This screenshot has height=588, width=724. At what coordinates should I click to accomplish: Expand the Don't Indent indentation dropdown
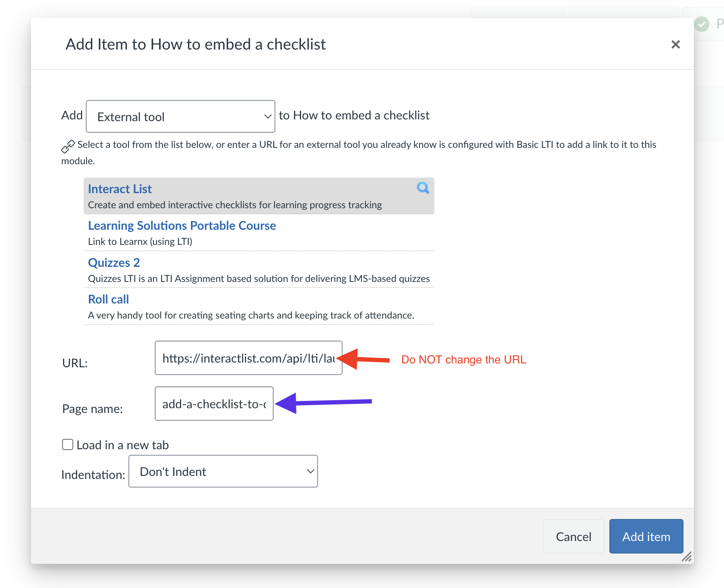coord(223,471)
